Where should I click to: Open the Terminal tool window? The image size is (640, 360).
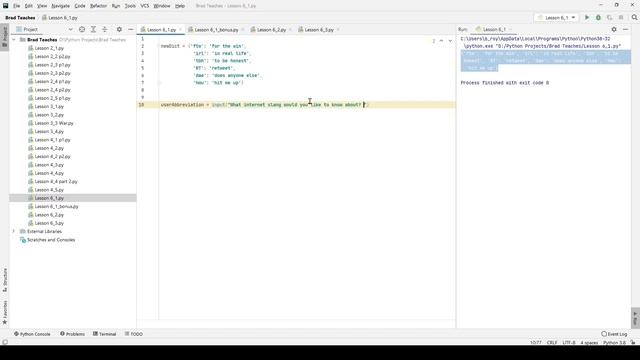(104, 334)
